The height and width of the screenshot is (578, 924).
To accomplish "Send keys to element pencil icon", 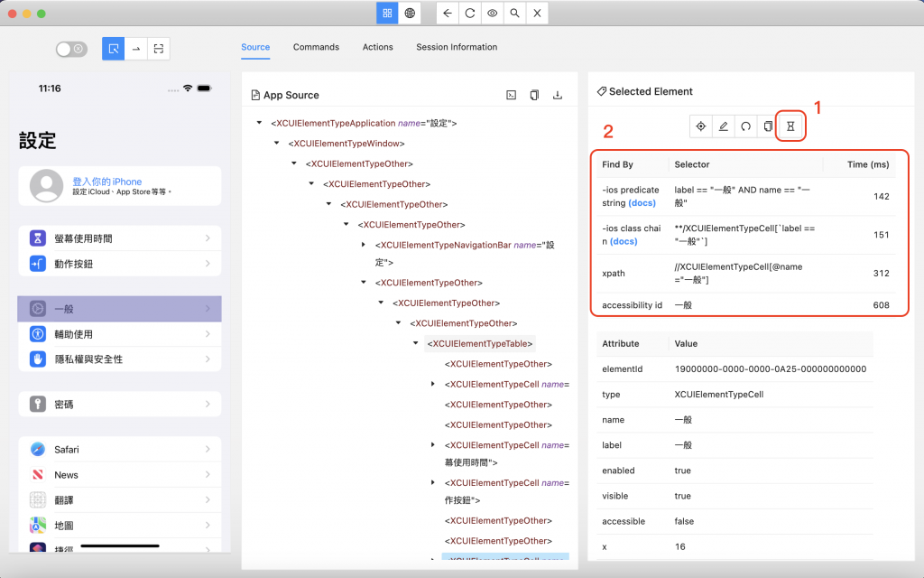I will [723, 126].
